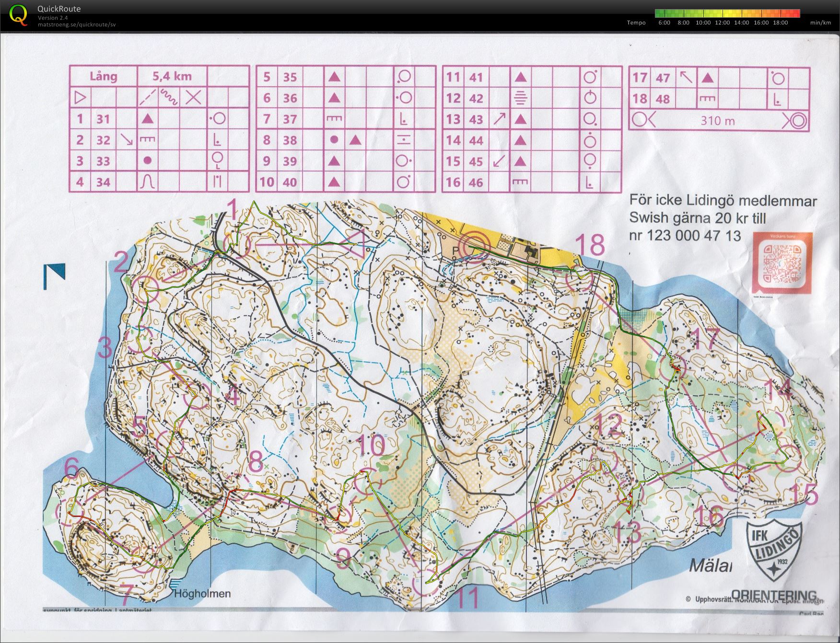
Task: Click the 18:00 tempo scale value
Action: pos(780,23)
